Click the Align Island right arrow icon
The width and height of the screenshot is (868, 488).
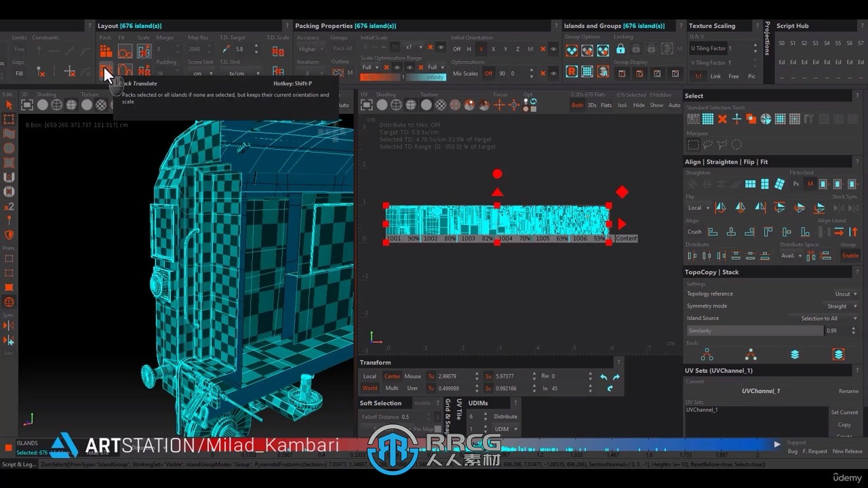[839, 232]
